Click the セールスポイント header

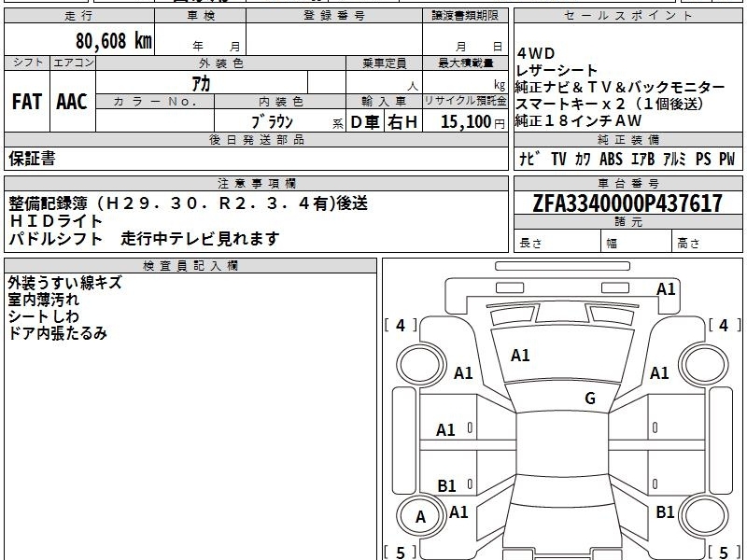pos(627,16)
